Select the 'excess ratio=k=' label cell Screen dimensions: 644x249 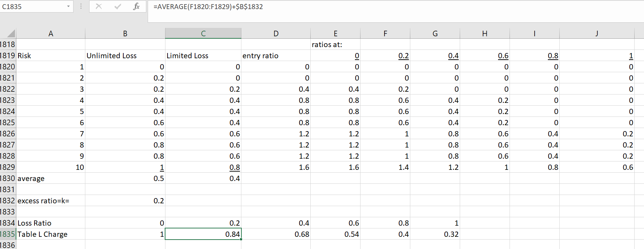tap(51, 201)
